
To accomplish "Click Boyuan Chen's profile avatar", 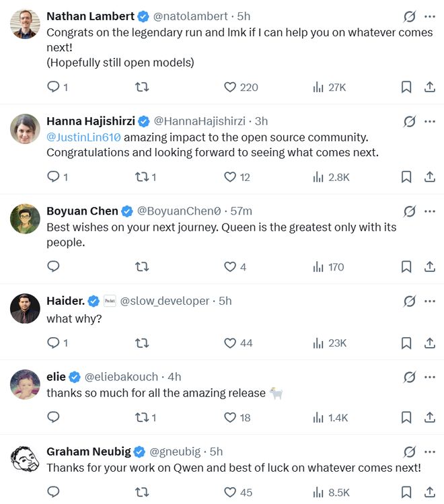I will (x=26, y=219).
